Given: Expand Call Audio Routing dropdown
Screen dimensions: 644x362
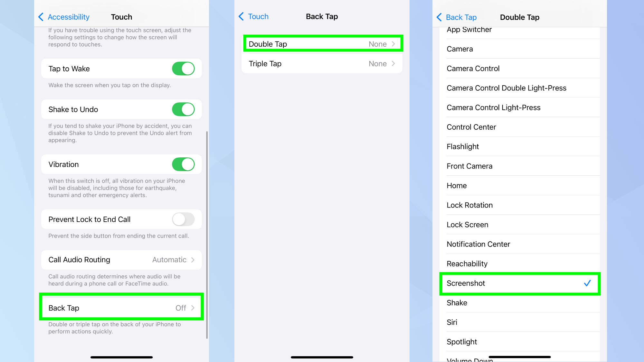Looking at the screenshot, I should click(122, 259).
